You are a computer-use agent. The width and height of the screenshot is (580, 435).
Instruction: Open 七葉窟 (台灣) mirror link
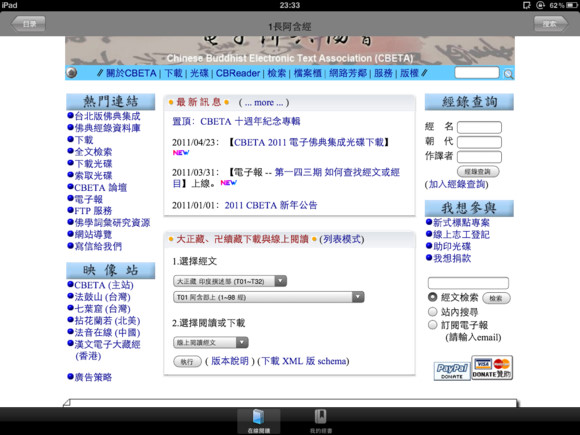tap(102, 309)
